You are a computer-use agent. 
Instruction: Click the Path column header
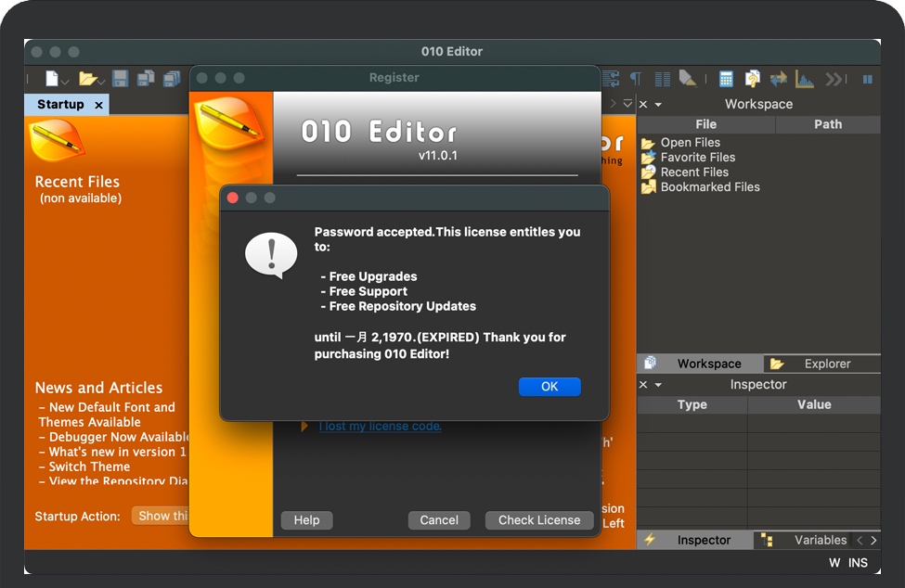(828, 124)
